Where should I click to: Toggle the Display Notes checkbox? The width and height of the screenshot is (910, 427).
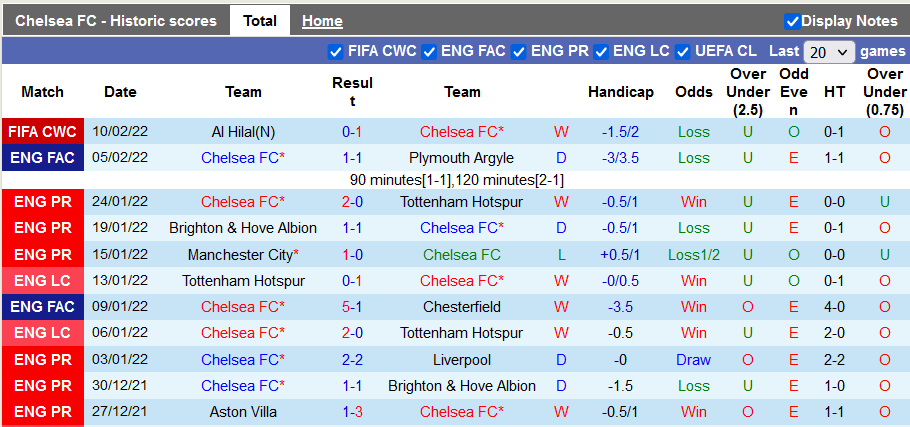click(792, 21)
